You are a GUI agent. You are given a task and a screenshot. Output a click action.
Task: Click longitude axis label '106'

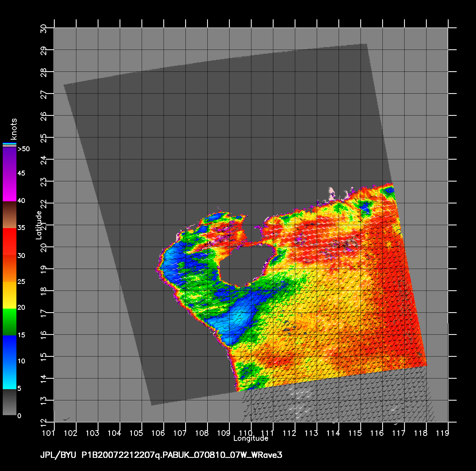tap(158, 433)
